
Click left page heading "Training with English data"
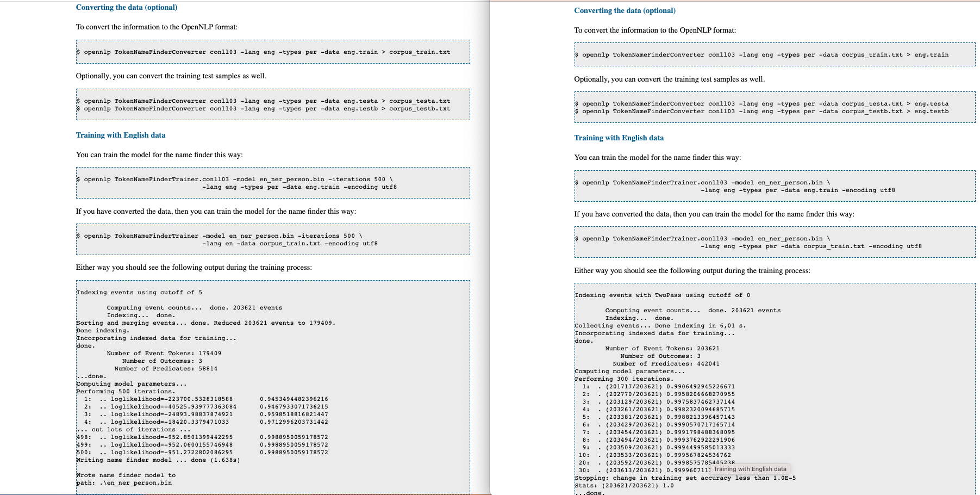click(121, 135)
